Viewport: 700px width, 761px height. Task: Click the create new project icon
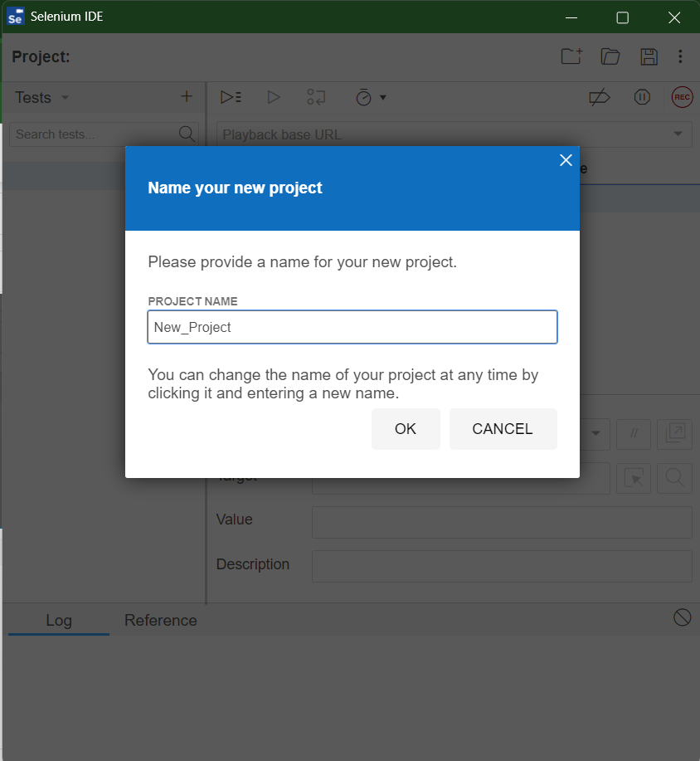(571, 56)
